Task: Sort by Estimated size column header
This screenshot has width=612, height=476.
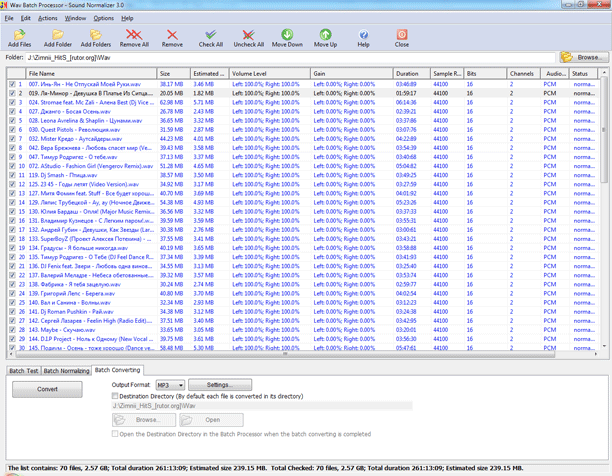Action: coord(210,73)
